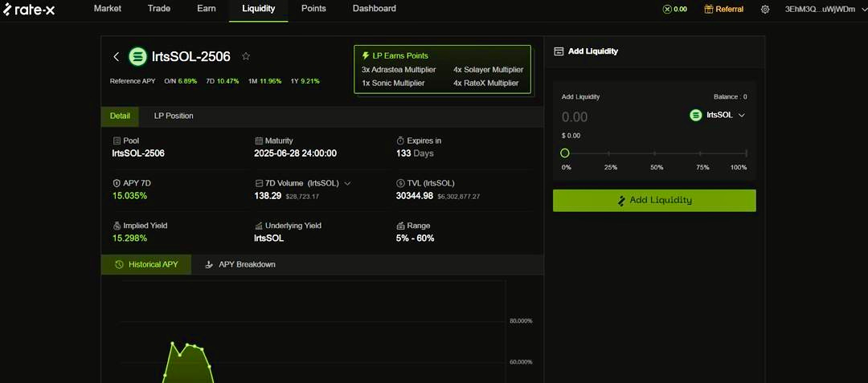Click the Range icon
Viewport: 868px width, 383px height.
[x=401, y=226]
